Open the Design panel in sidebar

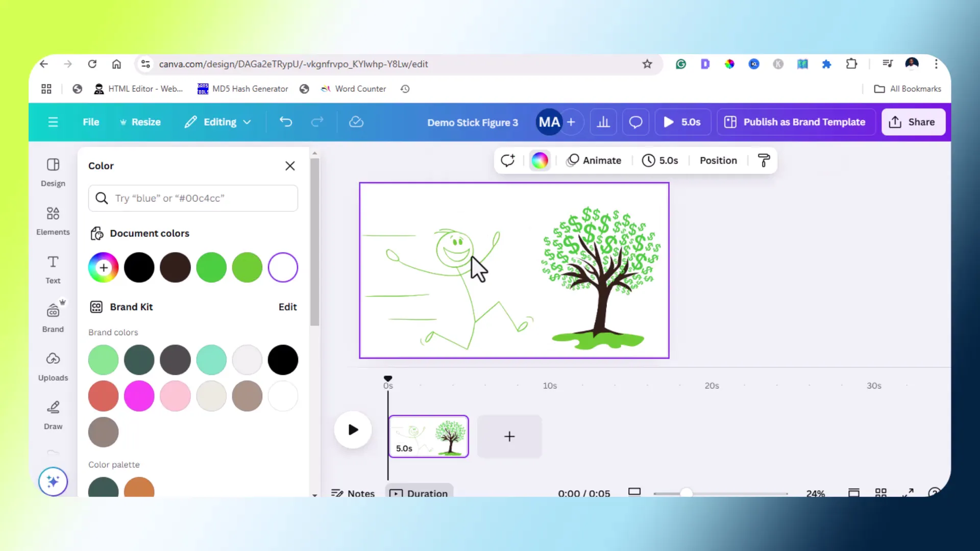tap(53, 172)
